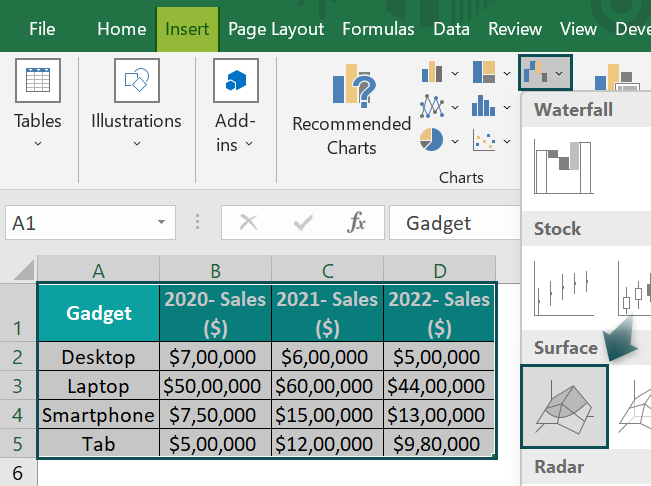Image resolution: width=651 pixels, height=486 pixels.
Task: Select the Insert tab
Action: 187,29
